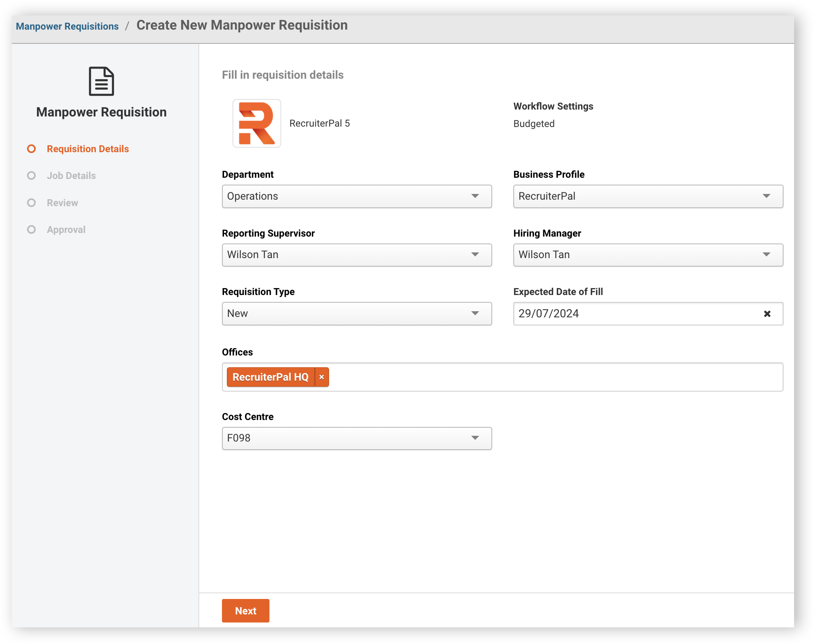Open the Hiring Manager dropdown
Image resolution: width=814 pixels, height=644 pixels.
[x=648, y=255]
